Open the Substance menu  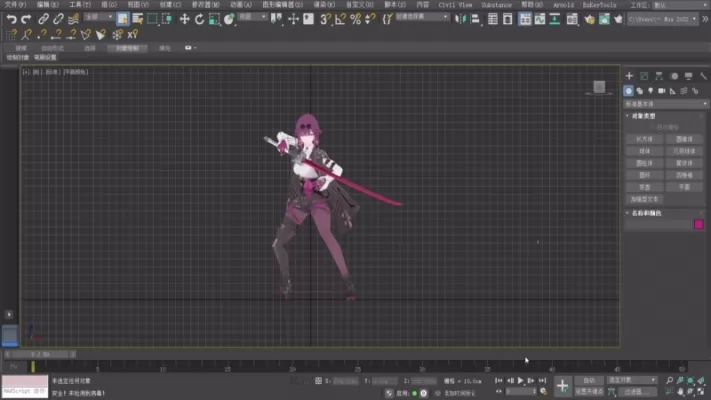pyautogui.click(x=496, y=5)
